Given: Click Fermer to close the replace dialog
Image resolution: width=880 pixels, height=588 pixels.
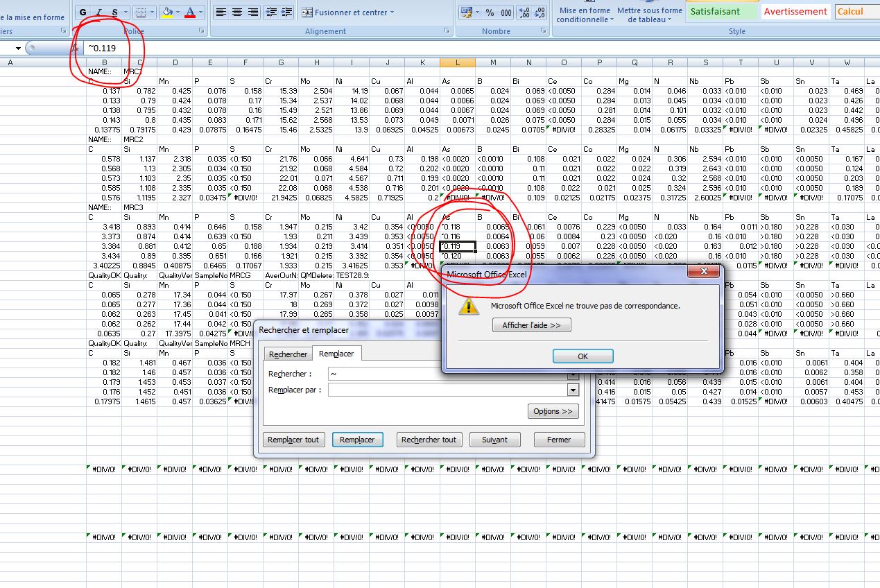Looking at the screenshot, I should (559, 440).
